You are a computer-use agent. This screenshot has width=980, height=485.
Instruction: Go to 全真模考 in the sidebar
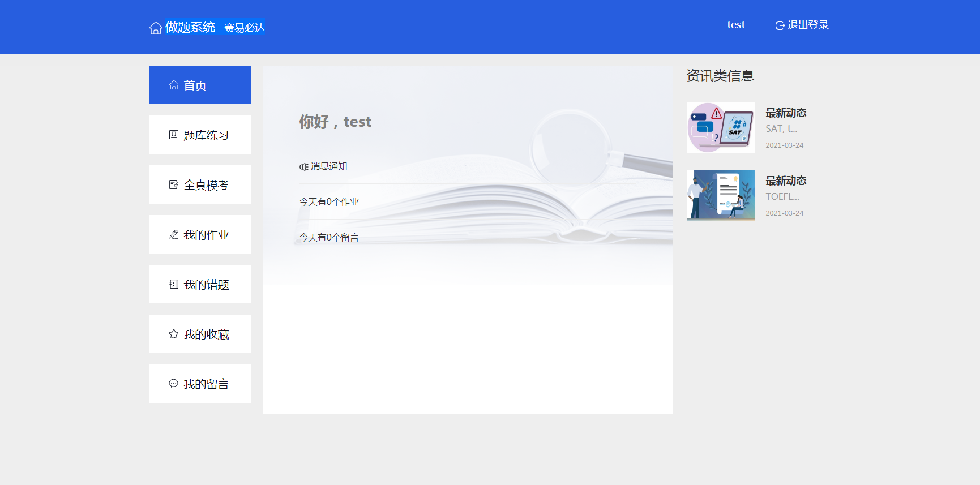(x=206, y=185)
